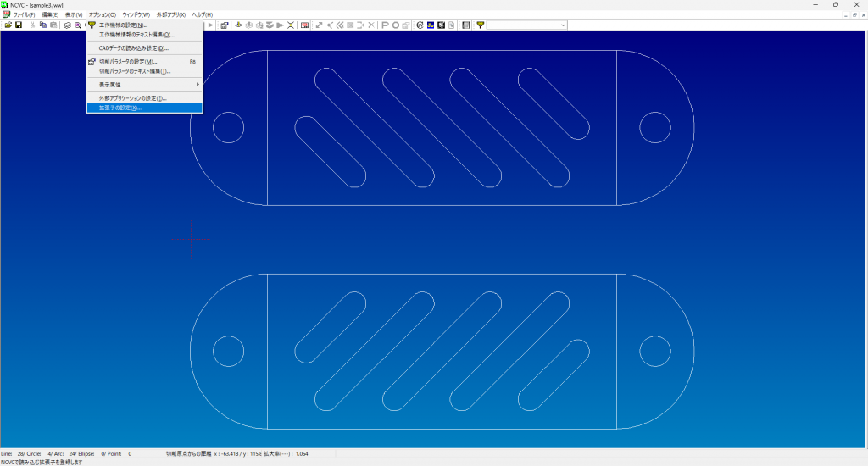This screenshot has width=868, height=466.
Task: Click the cutting parameter settings toolbar icon
Action: click(x=224, y=25)
